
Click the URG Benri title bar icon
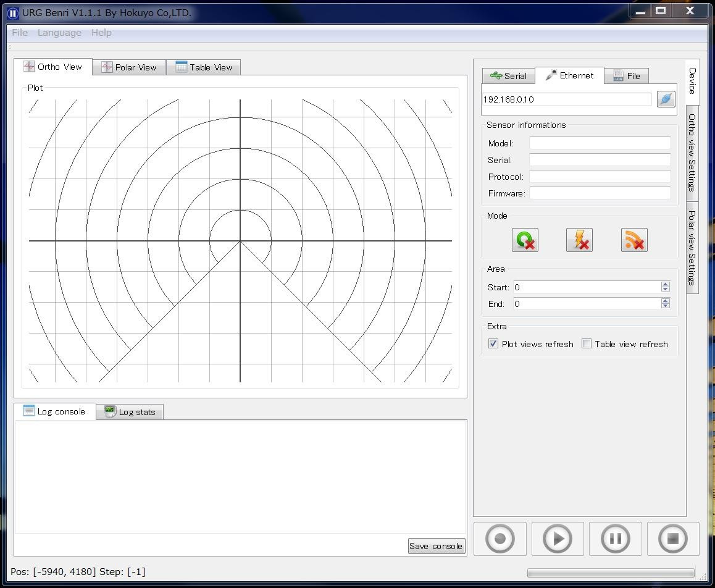tap(13, 13)
